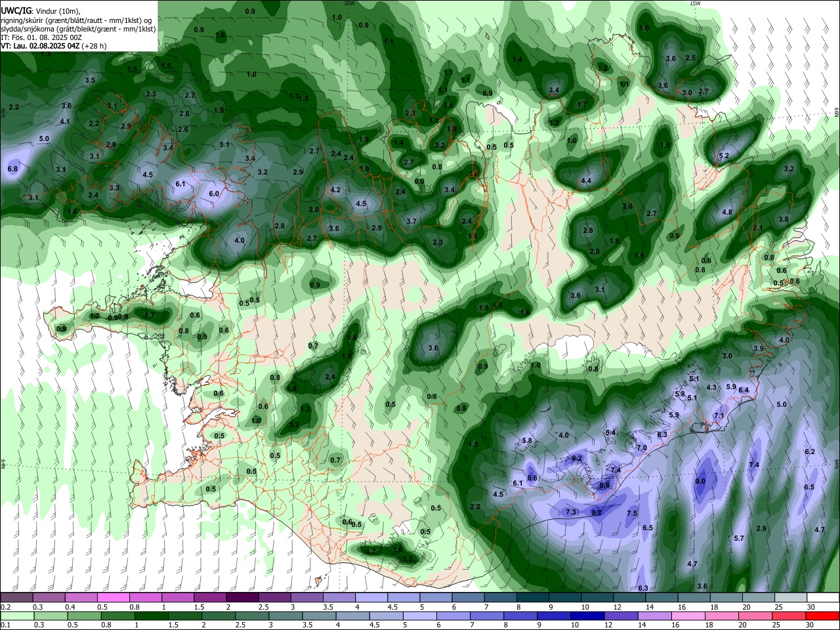Click the 4.1 precipitation value
Image resolution: width=840 pixels, height=630 pixels.
[64, 122]
